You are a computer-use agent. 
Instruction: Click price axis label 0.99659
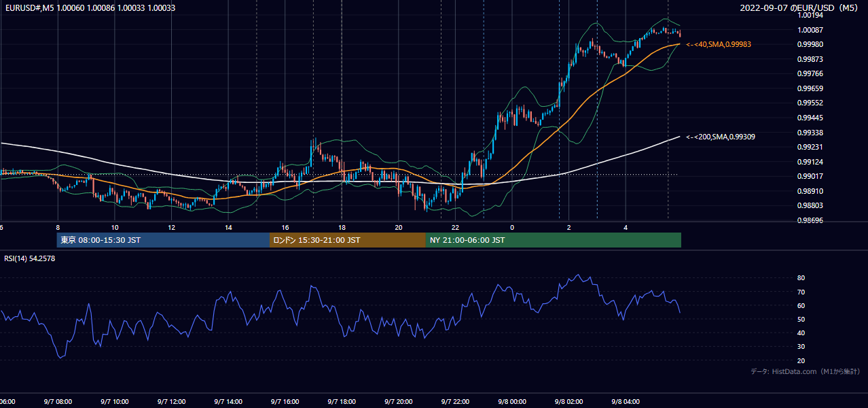810,88
